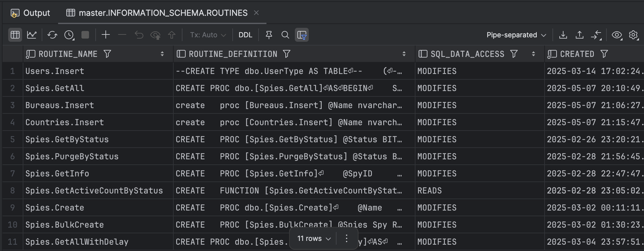Open the Show Chart icon

32,35
